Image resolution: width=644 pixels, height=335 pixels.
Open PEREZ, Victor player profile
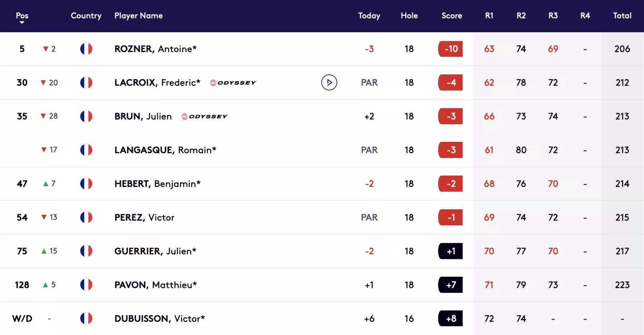tap(144, 217)
